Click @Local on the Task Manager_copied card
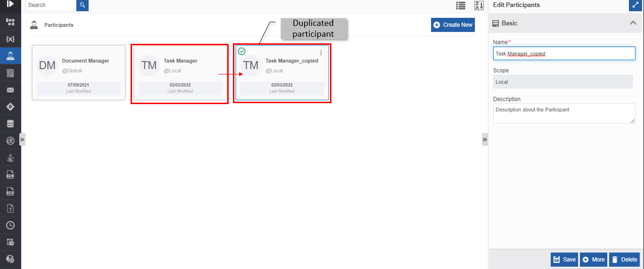Screen dimensions: 644x269 (x=274, y=71)
